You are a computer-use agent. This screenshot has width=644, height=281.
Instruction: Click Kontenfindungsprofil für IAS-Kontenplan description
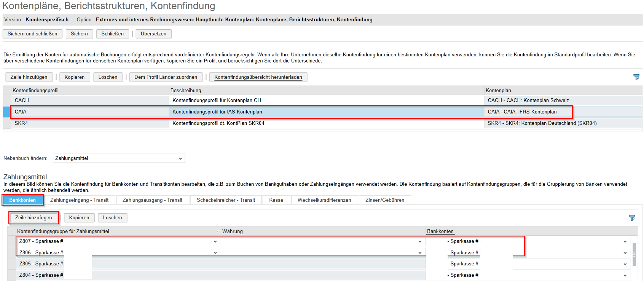click(x=217, y=112)
